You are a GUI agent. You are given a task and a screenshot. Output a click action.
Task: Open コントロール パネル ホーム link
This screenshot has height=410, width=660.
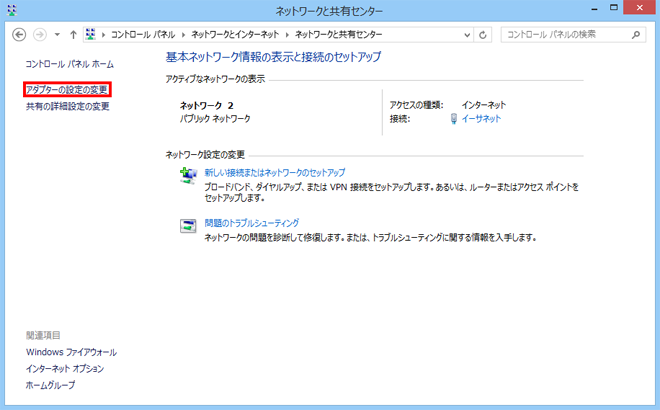[x=69, y=64]
